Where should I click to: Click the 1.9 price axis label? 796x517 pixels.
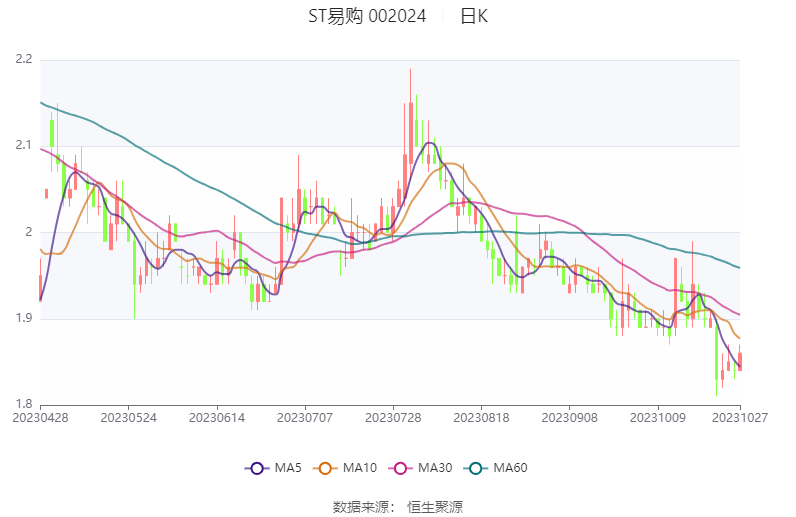(x=24, y=318)
